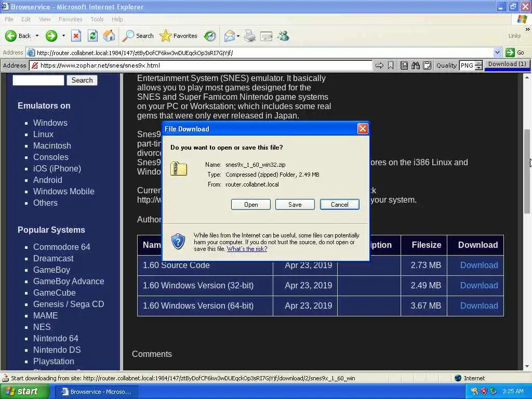Click the taskbar clock showing 3:25 AM
The image size is (532, 399).
point(513,392)
